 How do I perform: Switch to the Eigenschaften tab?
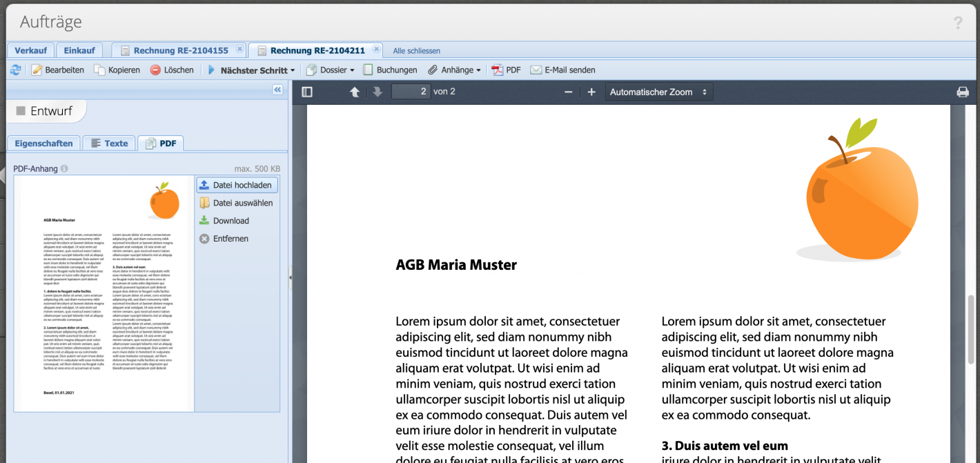tap(43, 143)
